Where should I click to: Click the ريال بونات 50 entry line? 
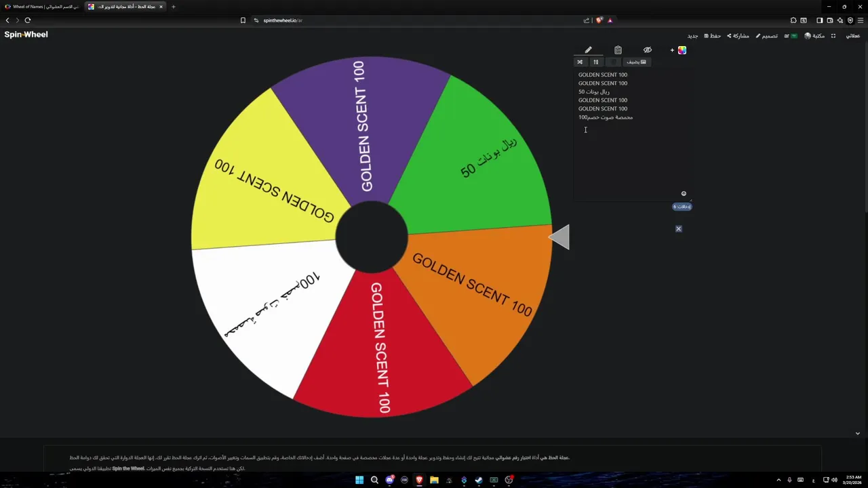coord(594,91)
